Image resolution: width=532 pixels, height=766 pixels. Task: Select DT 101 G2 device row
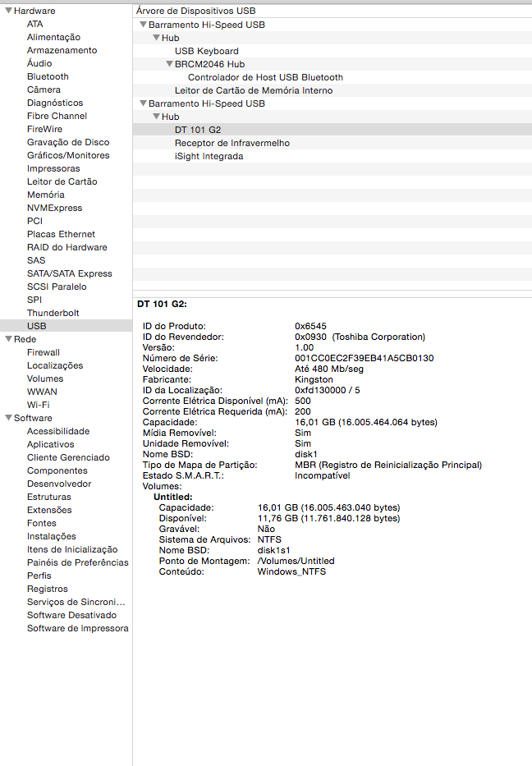tap(332, 130)
